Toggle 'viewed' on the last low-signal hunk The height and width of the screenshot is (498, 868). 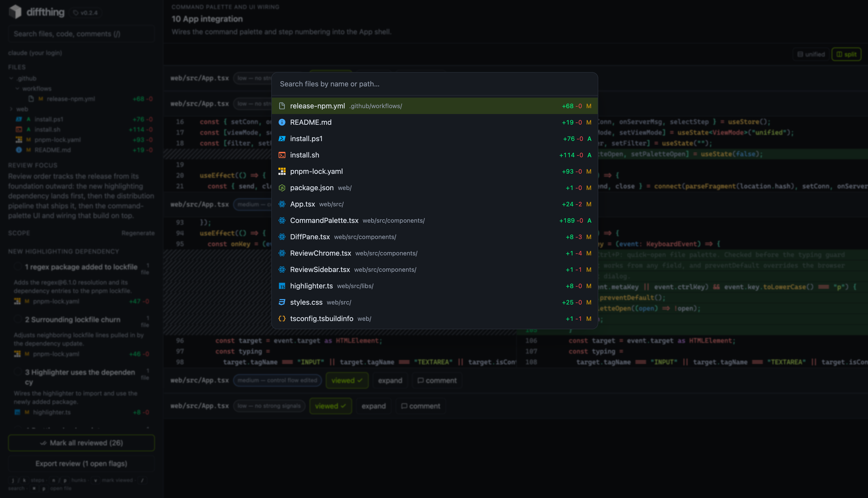pyautogui.click(x=331, y=406)
